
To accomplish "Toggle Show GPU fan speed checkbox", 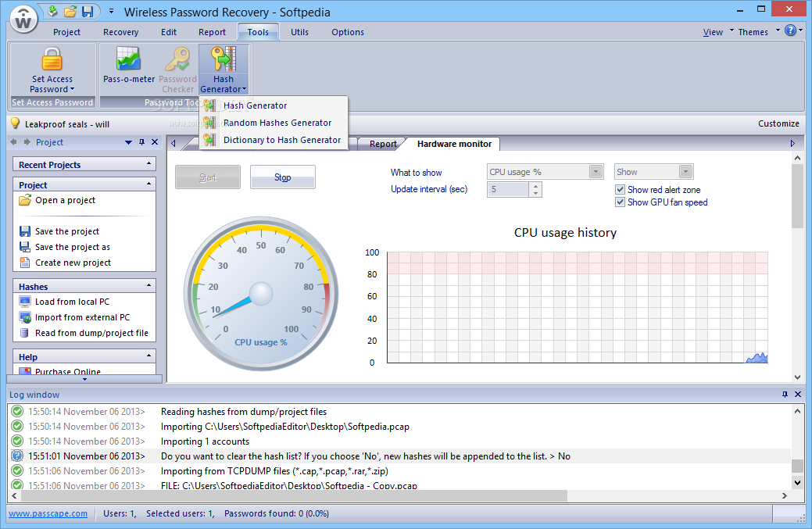I will 620,202.
